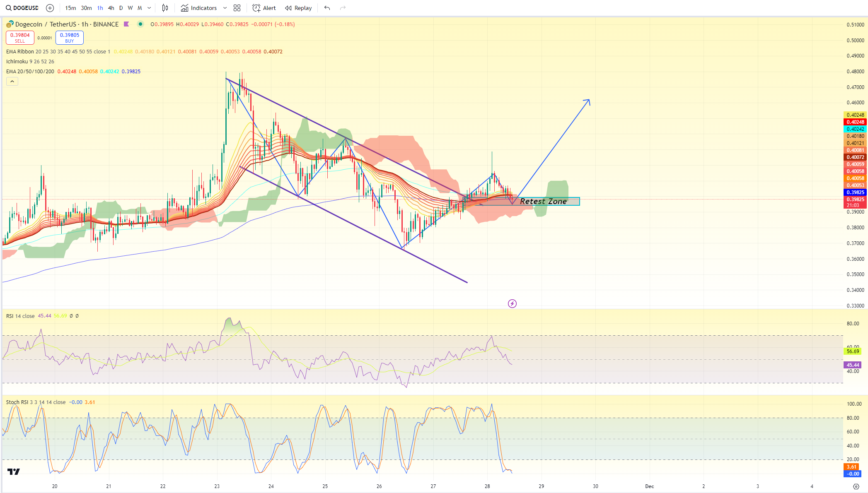The height and width of the screenshot is (493, 868).
Task: Select the EMA Ribbon indicator label
Action: [58, 52]
